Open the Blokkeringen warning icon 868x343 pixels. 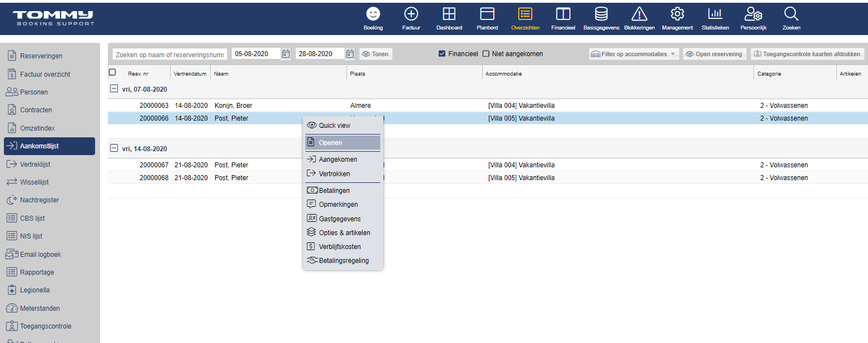(x=639, y=14)
